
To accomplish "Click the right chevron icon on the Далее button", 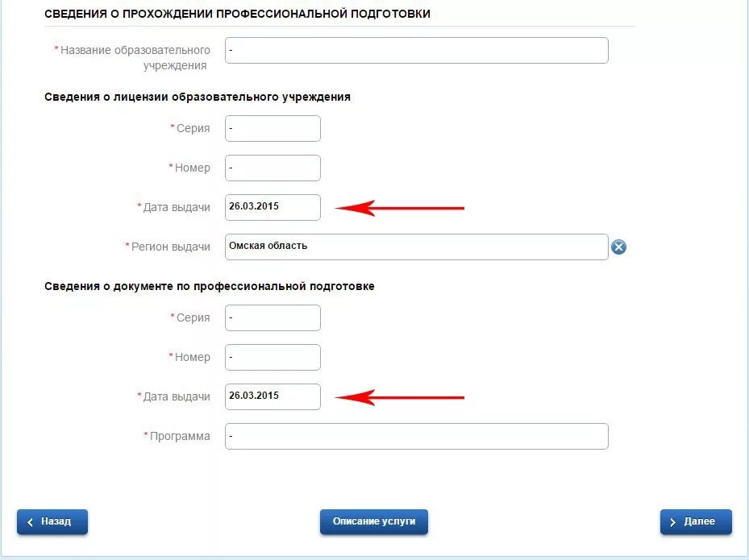I will pos(672,522).
